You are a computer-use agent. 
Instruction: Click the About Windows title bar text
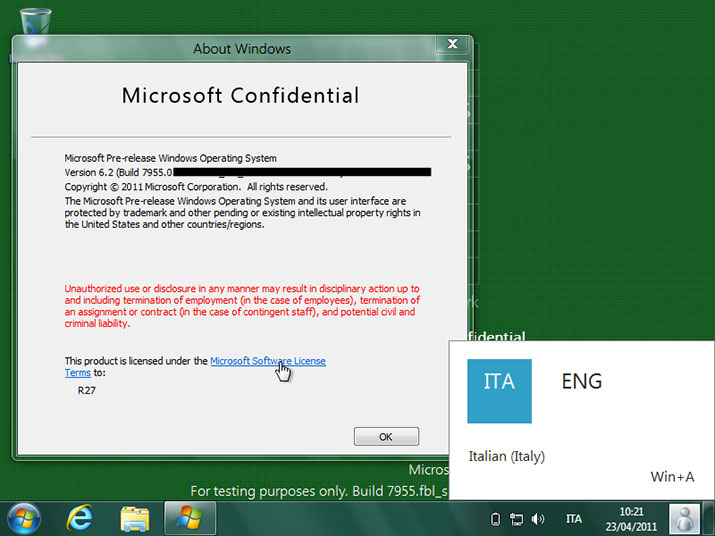(242, 49)
